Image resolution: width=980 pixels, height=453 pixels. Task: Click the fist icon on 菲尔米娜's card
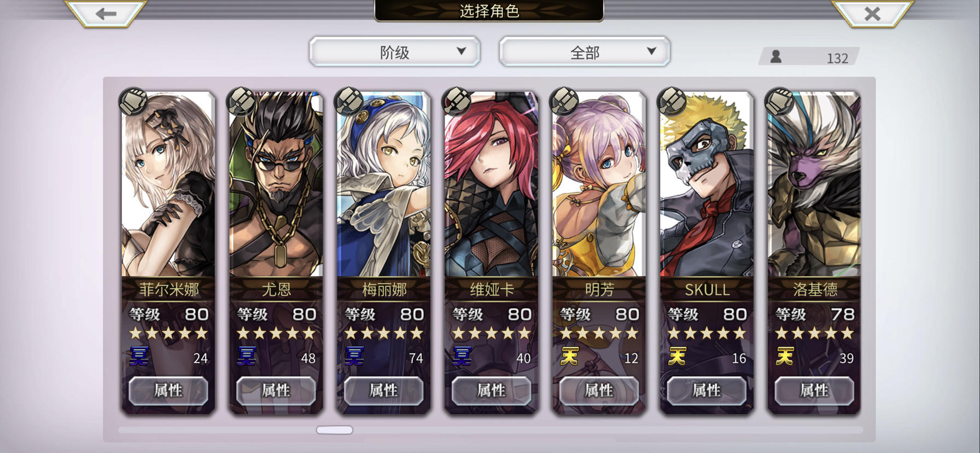click(133, 101)
